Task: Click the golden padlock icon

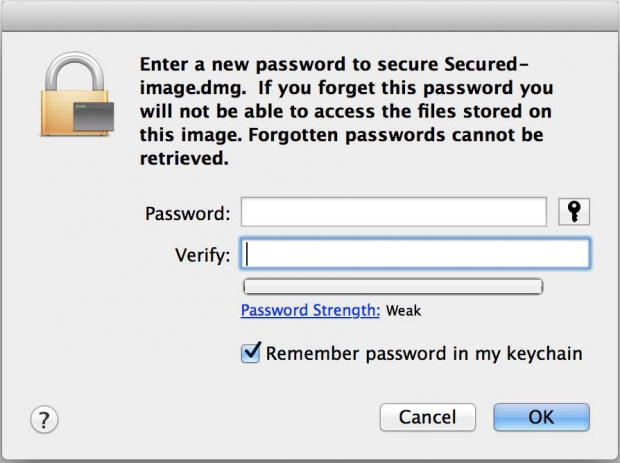Action: pyautogui.click(x=75, y=94)
